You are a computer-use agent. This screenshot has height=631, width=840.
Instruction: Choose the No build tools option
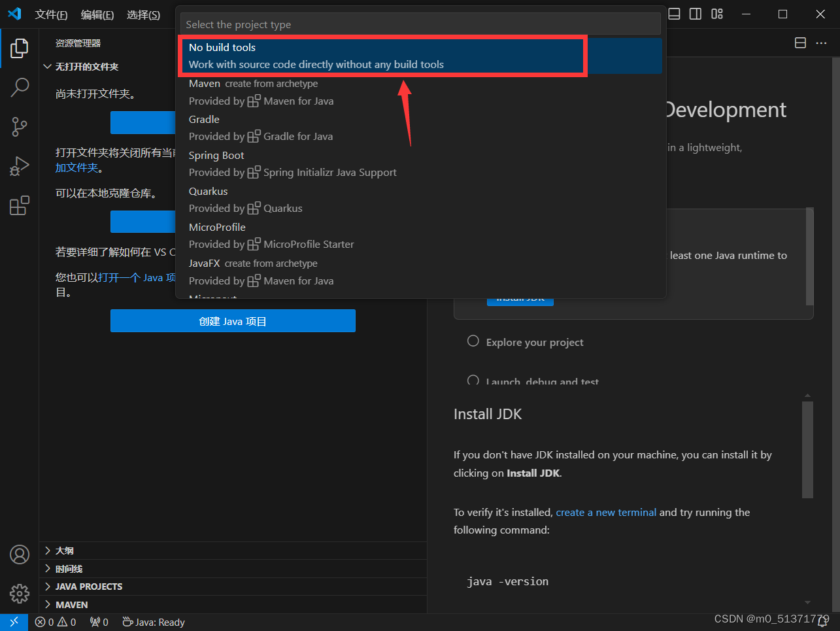(421, 56)
